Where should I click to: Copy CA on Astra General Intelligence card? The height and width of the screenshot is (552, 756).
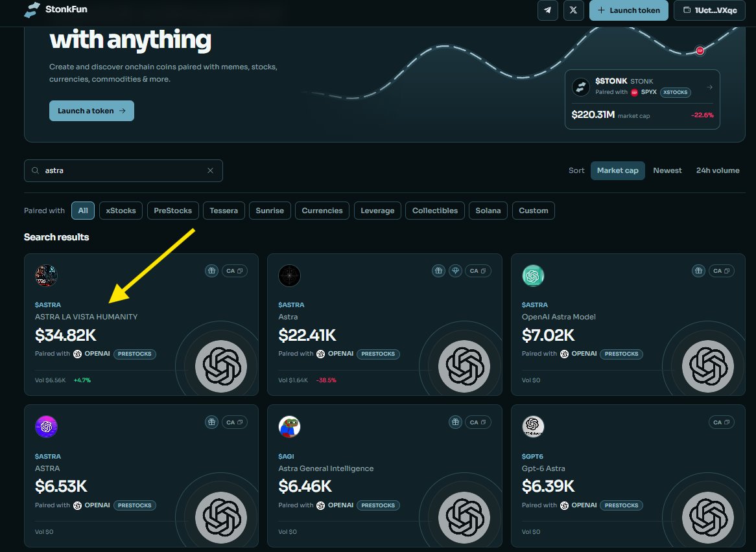coord(478,422)
